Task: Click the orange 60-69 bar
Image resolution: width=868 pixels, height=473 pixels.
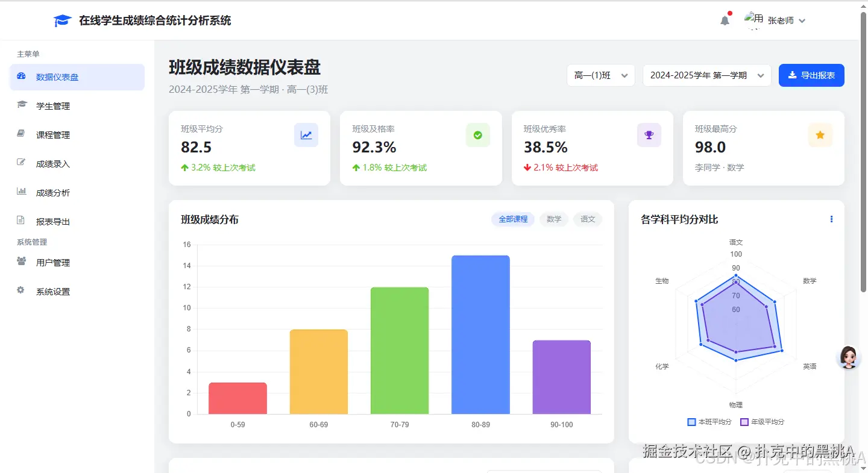Action: tap(319, 372)
